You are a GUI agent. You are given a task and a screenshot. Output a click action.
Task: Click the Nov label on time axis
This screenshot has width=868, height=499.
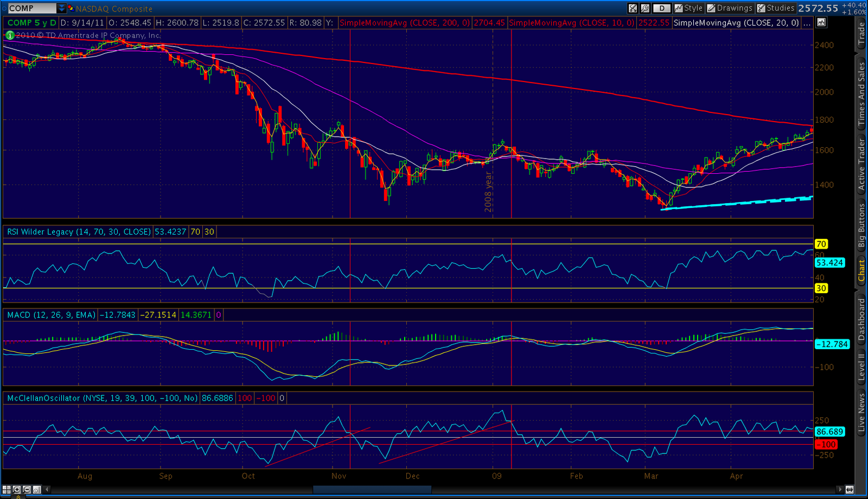point(339,476)
